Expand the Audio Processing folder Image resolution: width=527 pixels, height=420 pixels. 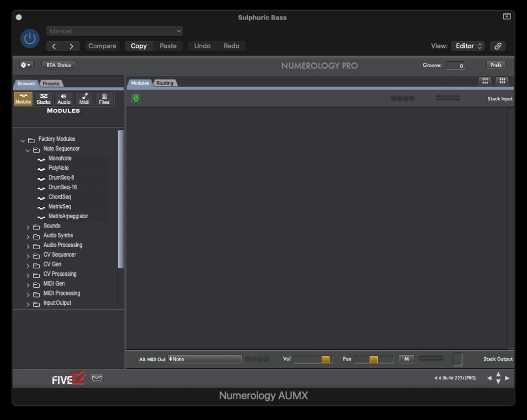point(28,247)
